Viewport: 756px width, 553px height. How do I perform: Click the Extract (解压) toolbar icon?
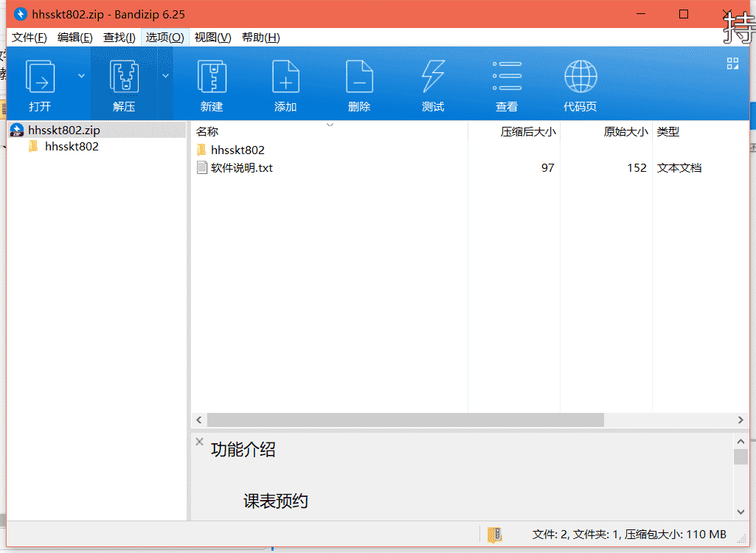click(x=124, y=76)
